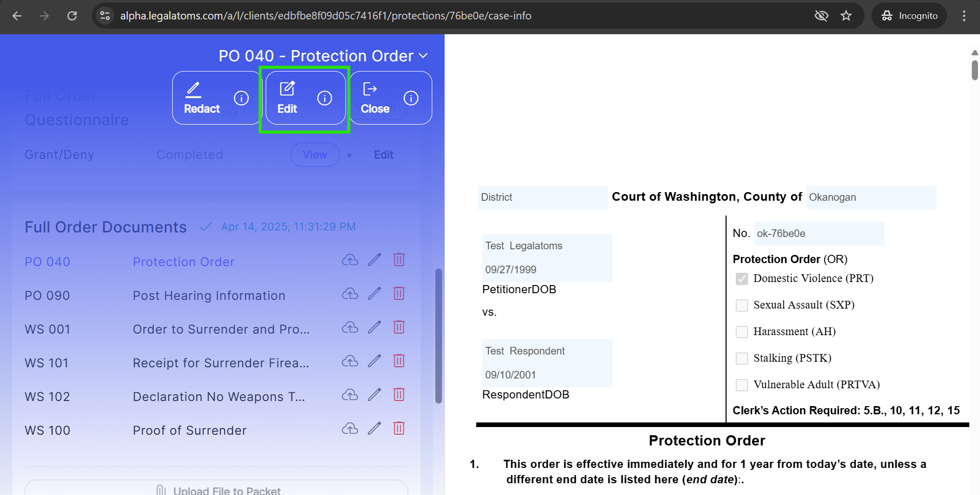Click petitioner DOB field 09/27/1999

(x=547, y=270)
